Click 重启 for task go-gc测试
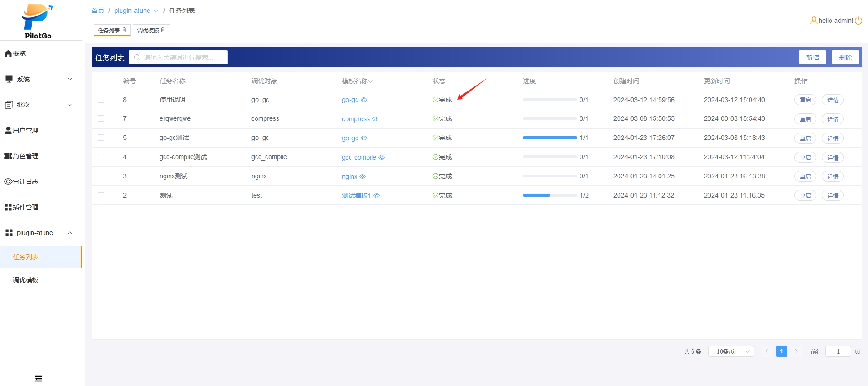The image size is (868, 386). 805,138
